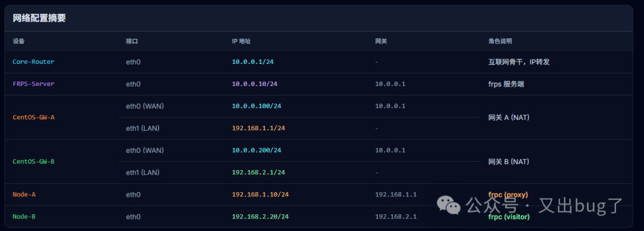
Task: Click gateway 10.0.0.1 in the FRPS-Server row
Action: point(390,84)
